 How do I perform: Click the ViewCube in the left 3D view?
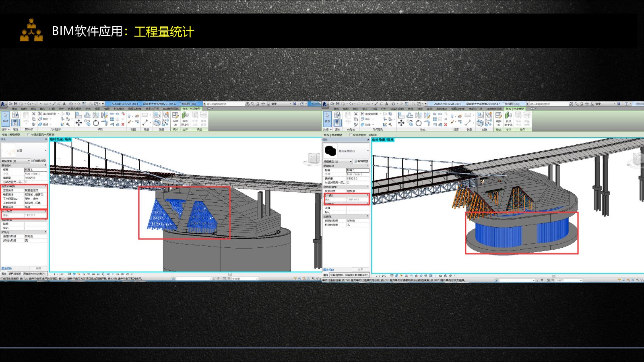(x=314, y=158)
